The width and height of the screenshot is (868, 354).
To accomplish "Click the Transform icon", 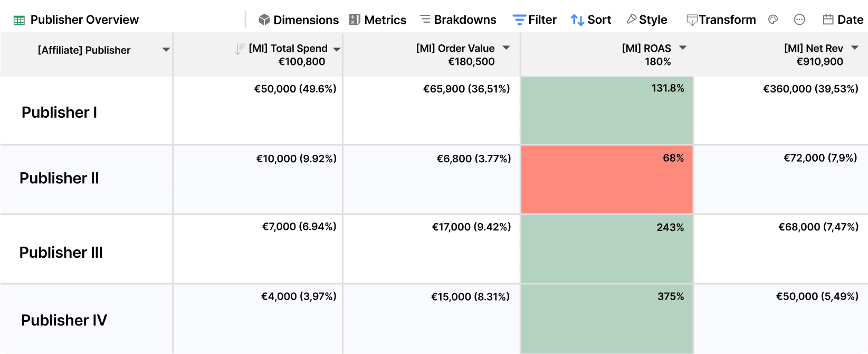I will click(692, 20).
